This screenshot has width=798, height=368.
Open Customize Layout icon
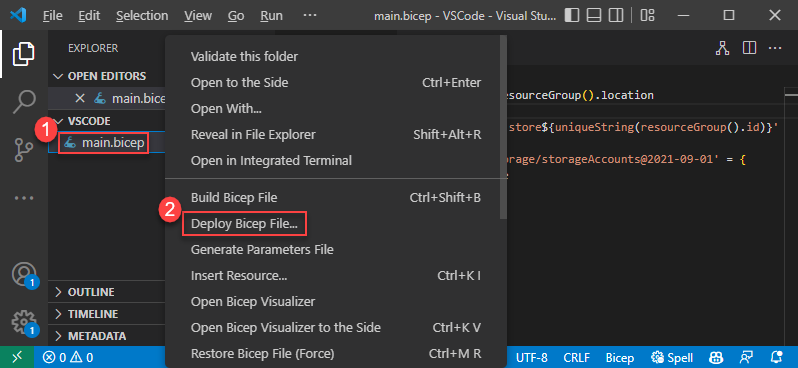click(647, 15)
